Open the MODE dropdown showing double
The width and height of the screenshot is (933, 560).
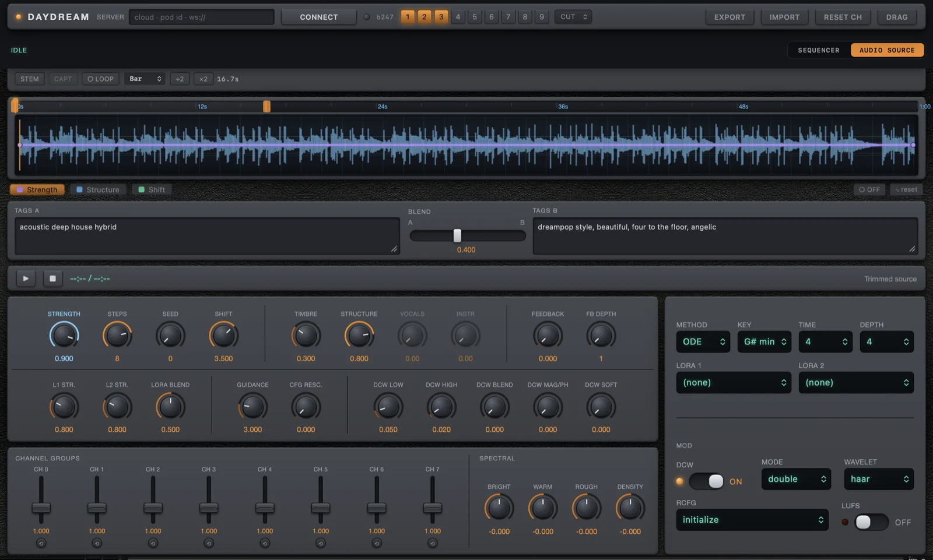(x=797, y=479)
